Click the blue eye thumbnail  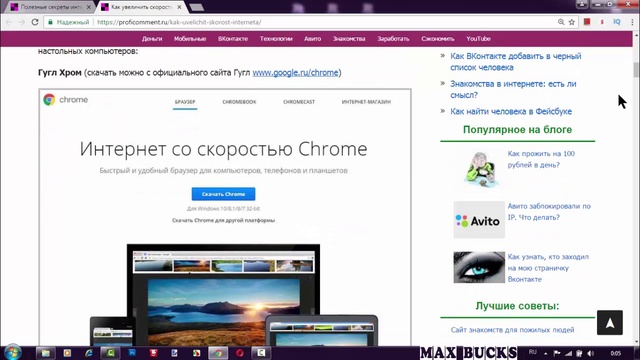click(479, 267)
